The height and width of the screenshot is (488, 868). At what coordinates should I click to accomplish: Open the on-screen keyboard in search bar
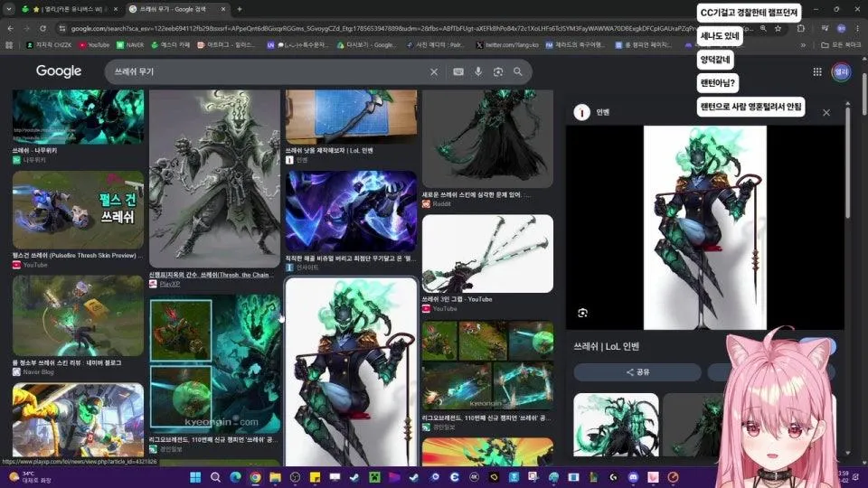pos(458,72)
